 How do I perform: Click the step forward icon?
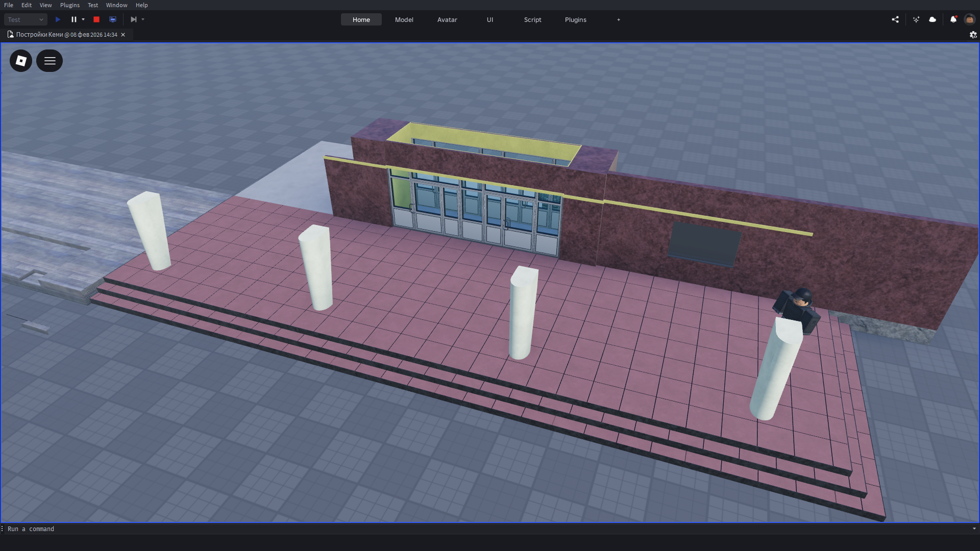pyautogui.click(x=133, y=19)
